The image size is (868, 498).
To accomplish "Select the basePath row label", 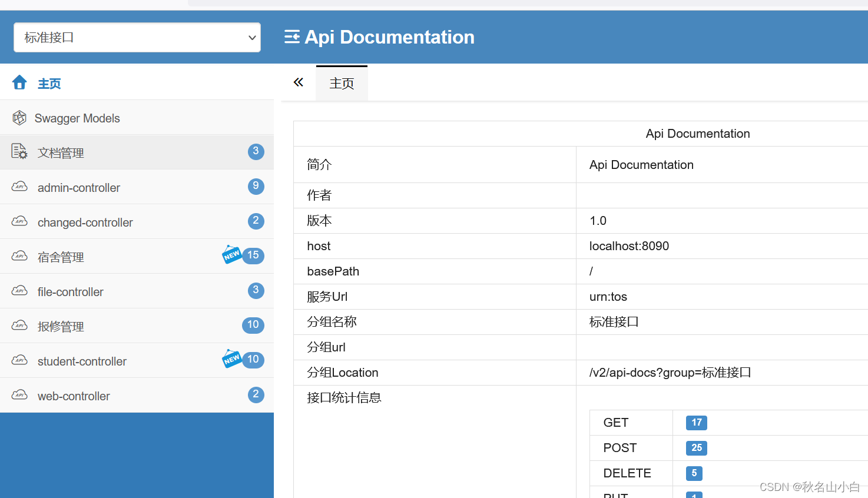I will [x=333, y=271].
